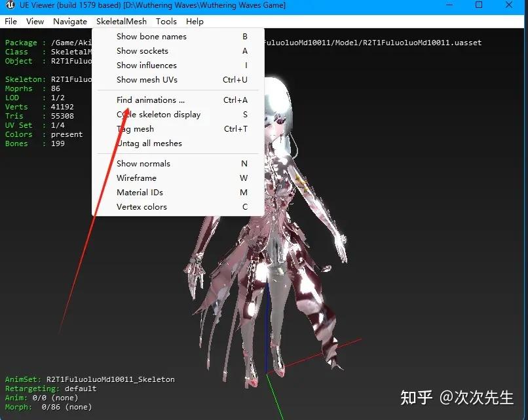Open the Navigate menu
Screen dimensions: 528x420
[70, 22]
